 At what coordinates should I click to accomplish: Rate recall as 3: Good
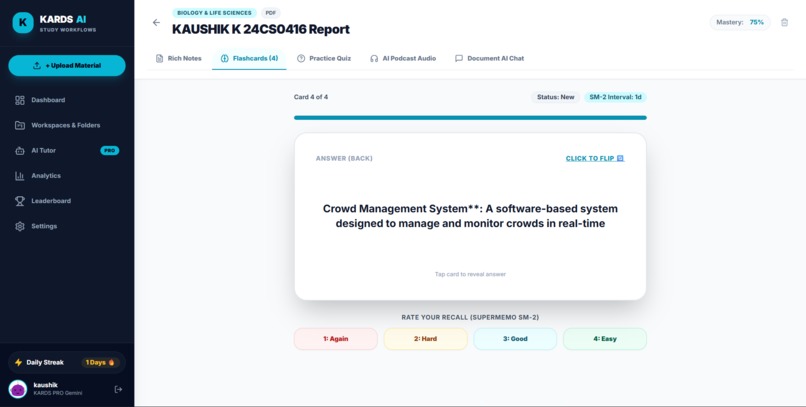pyautogui.click(x=515, y=339)
